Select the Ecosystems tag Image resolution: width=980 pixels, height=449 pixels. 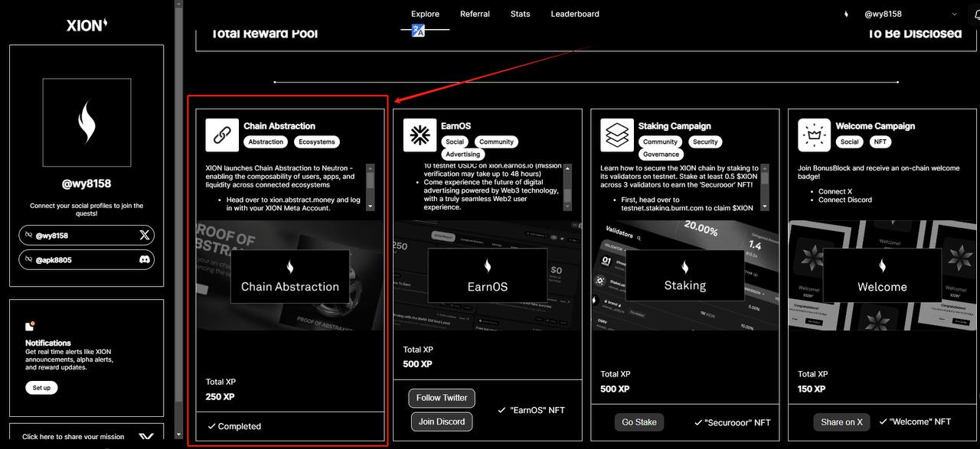point(317,142)
